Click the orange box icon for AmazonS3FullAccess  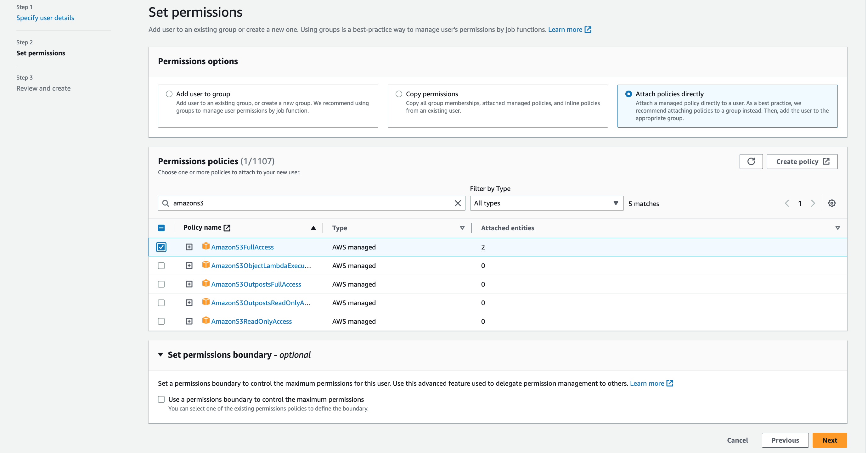point(206,246)
